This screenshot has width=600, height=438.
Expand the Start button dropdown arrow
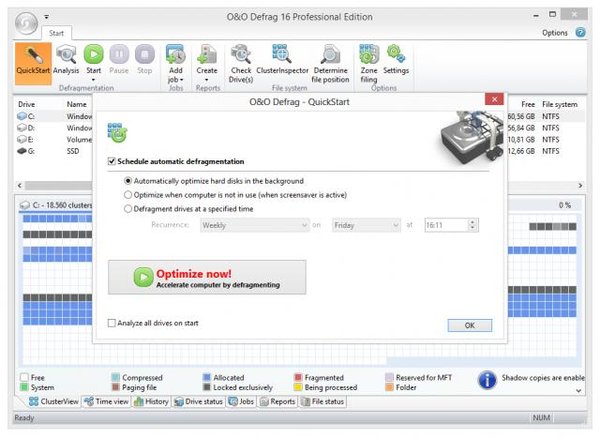tap(93, 80)
